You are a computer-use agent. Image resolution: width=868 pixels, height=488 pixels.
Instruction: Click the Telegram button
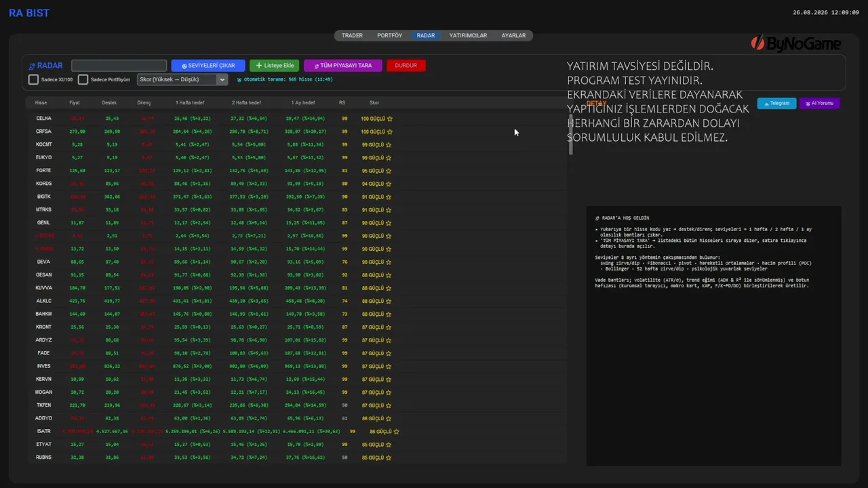776,104
